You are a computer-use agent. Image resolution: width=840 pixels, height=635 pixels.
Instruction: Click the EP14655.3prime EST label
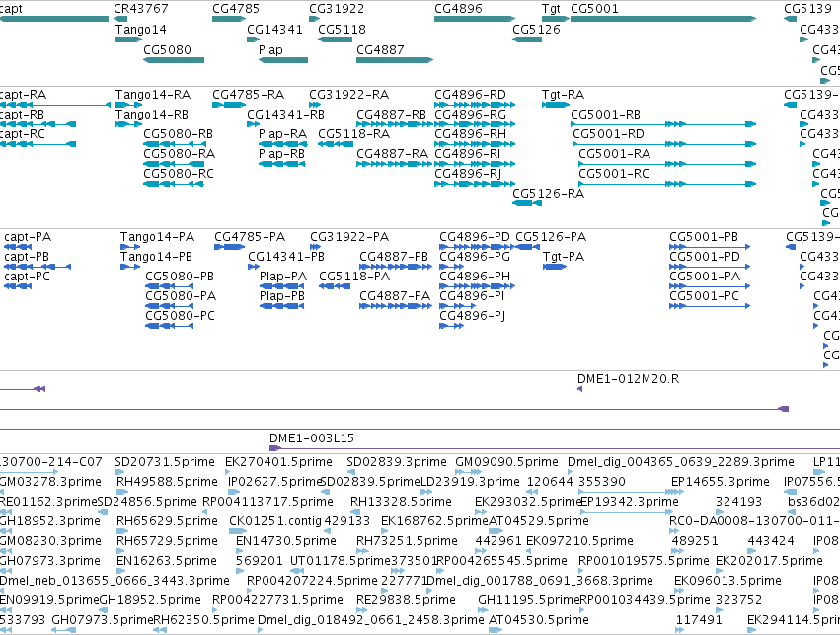720,482
